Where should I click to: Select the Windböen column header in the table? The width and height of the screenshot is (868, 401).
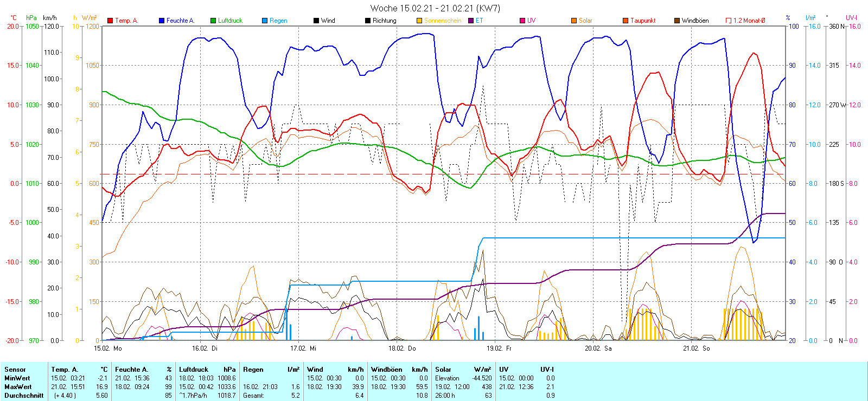click(386, 370)
